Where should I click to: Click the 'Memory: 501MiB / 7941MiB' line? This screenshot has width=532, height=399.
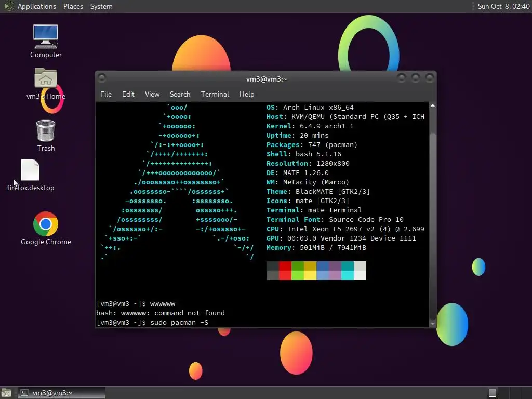pos(316,248)
